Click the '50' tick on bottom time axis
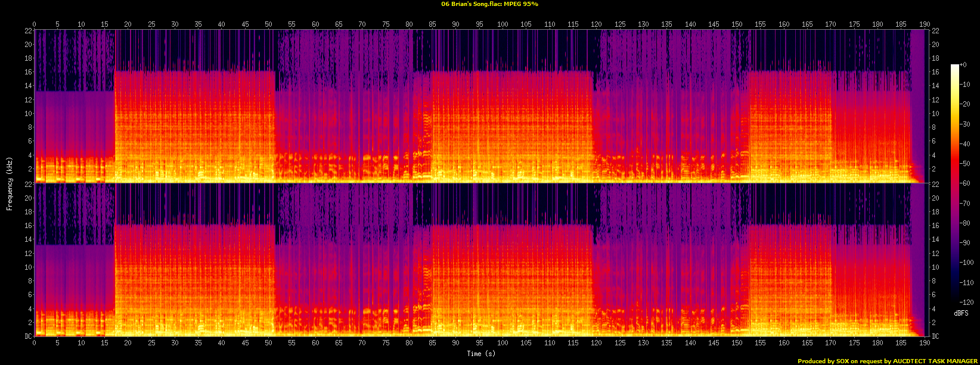Image resolution: width=980 pixels, height=365 pixels. coord(268,342)
